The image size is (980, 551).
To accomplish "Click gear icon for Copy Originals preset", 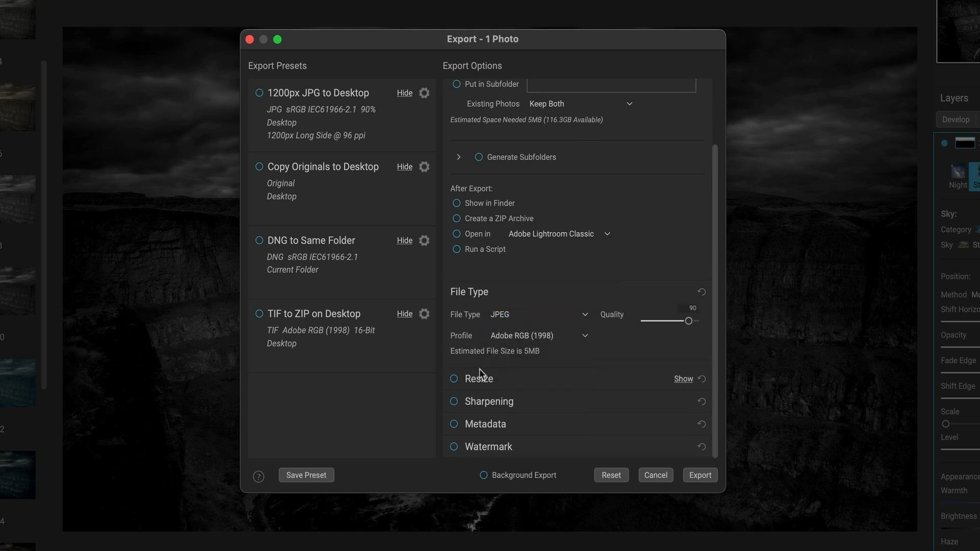I will coord(424,167).
